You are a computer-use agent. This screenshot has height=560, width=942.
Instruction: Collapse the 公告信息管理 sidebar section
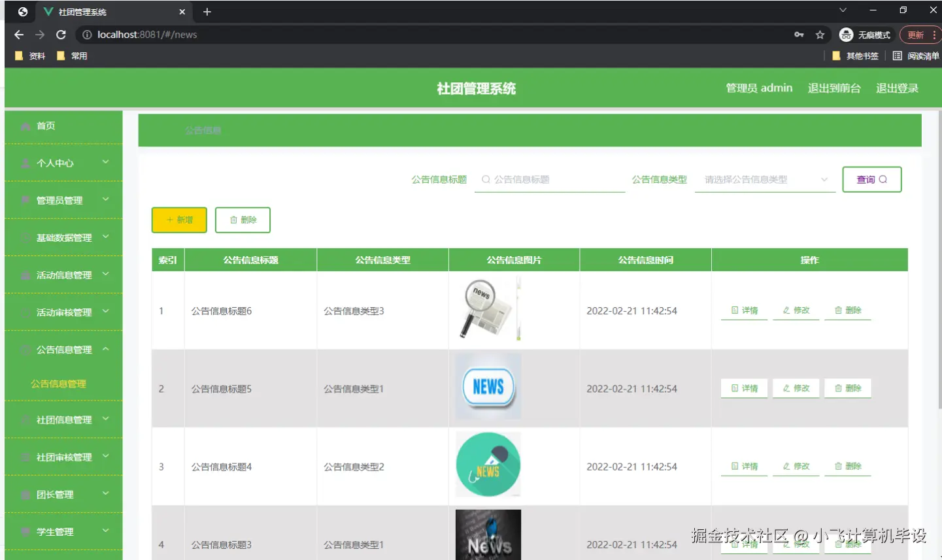[x=63, y=349]
